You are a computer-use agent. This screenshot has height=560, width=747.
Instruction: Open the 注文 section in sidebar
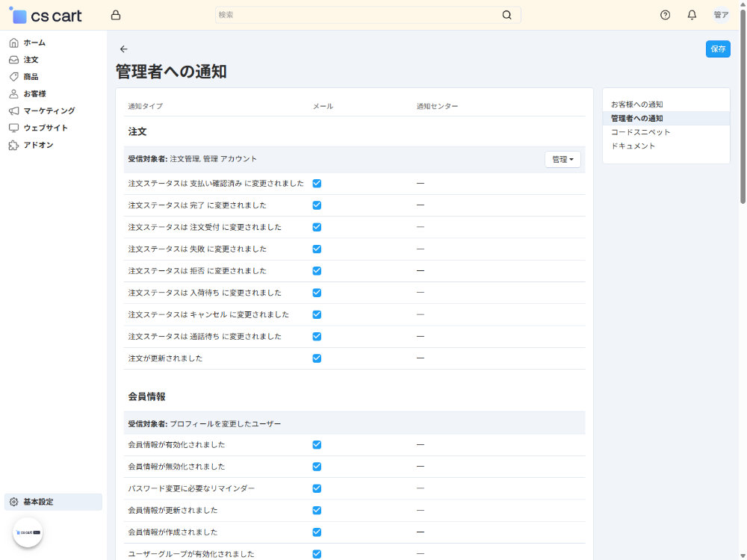30,59
